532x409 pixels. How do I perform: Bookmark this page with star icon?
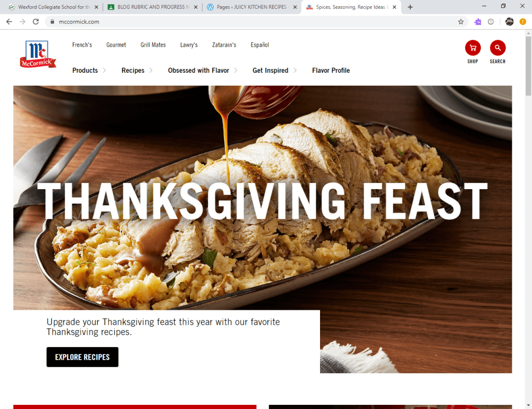click(x=460, y=22)
